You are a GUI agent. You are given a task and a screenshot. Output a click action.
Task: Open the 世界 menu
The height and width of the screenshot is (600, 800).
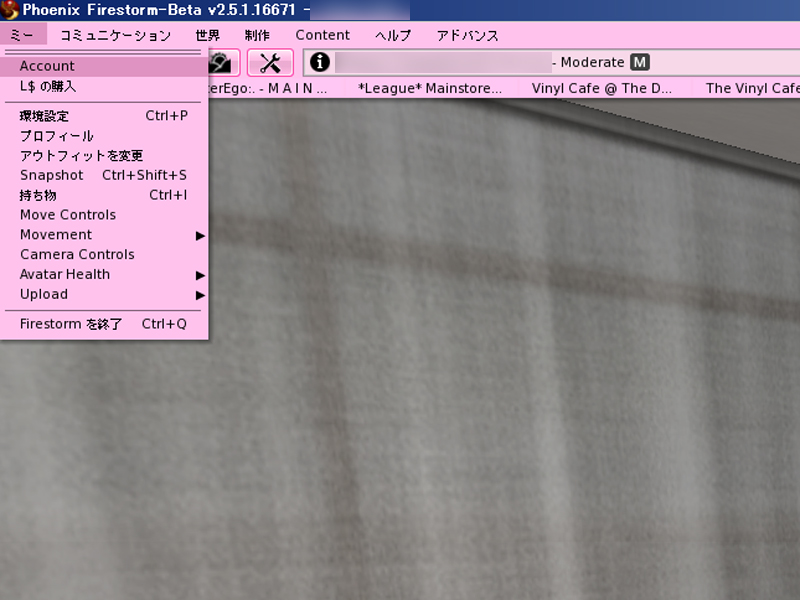[x=208, y=35]
